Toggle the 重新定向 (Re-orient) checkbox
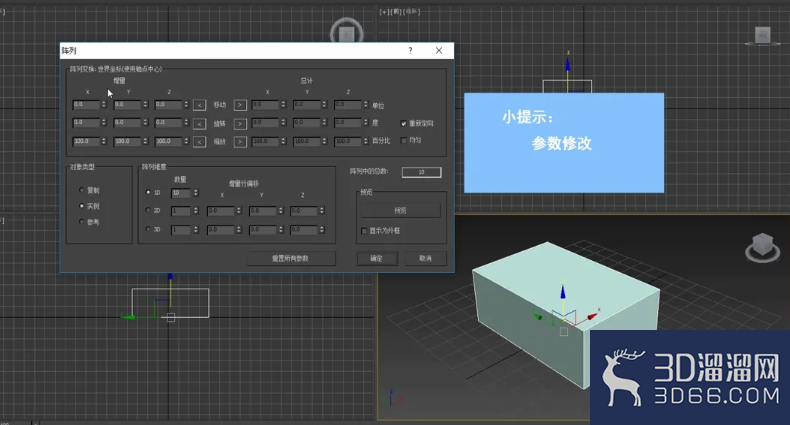790x425 pixels. (404, 123)
